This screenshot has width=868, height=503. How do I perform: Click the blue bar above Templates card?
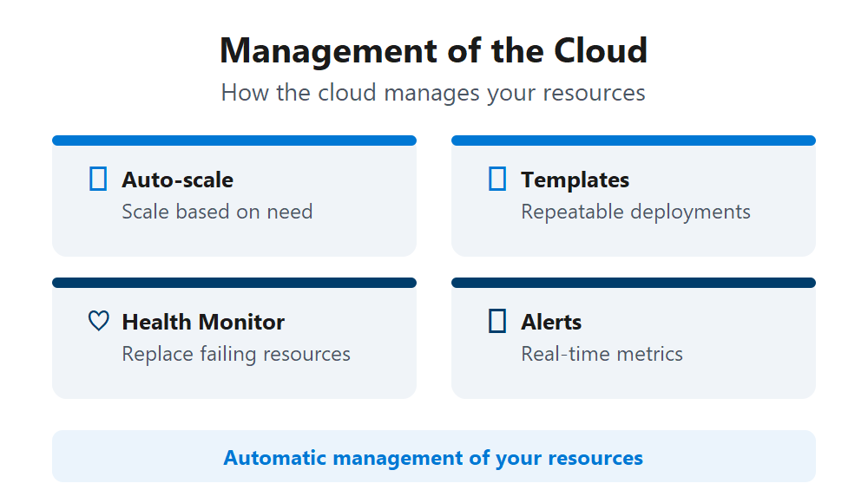pyautogui.click(x=634, y=139)
